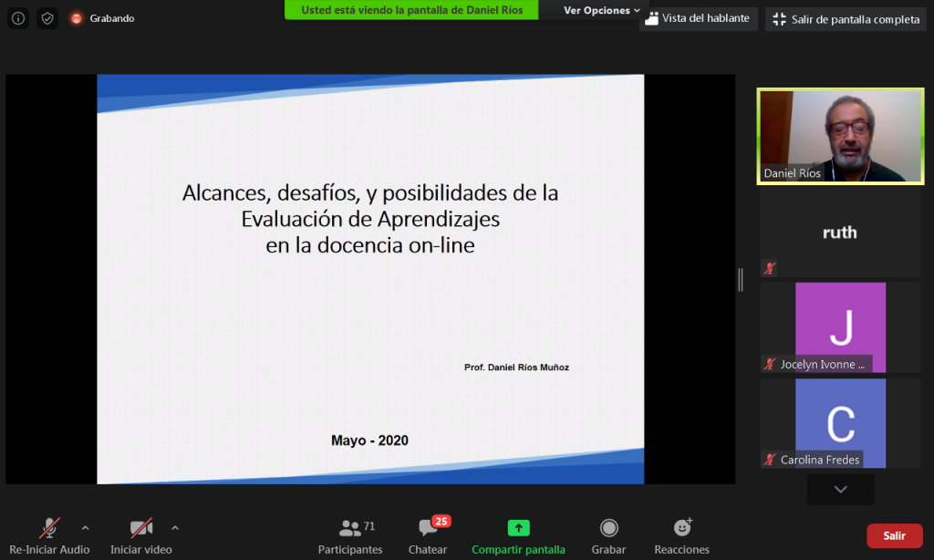Click the red Grabando recording indicator
This screenshot has width=934, height=560.
78,18
